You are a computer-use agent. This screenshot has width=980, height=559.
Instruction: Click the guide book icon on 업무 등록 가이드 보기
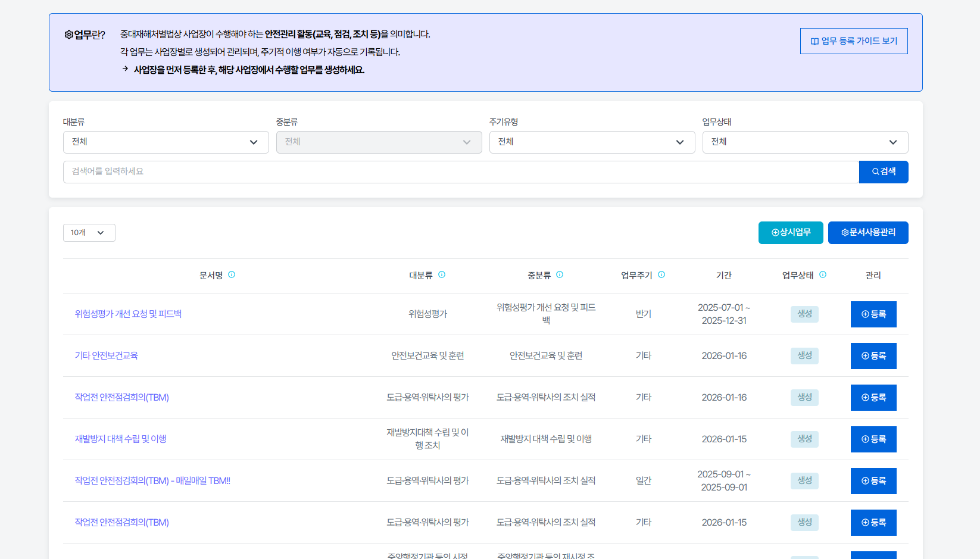814,41
